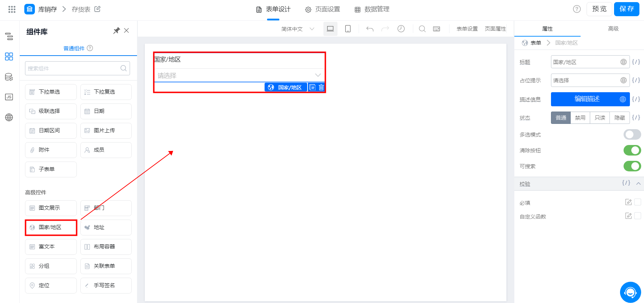The image size is (644, 303).
Task: Click the globe icon in 占位提示 field
Action: [x=624, y=80]
